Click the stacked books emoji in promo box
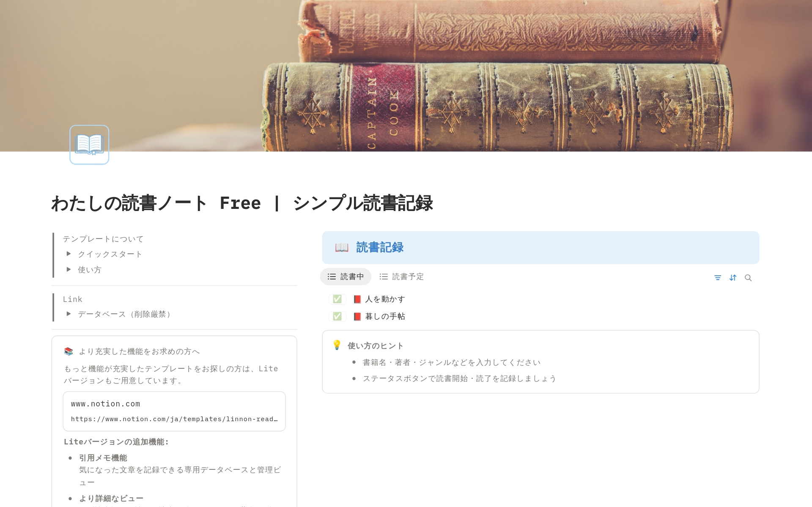 (x=69, y=351)
